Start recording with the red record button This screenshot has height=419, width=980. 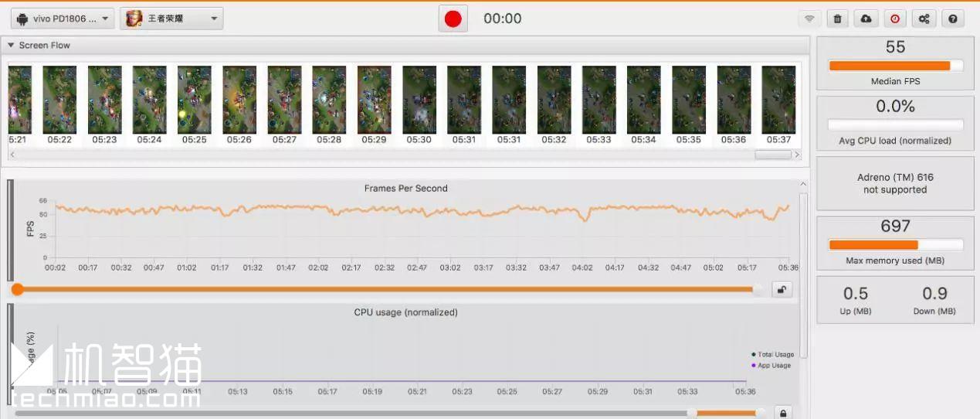tap(453, 19)
